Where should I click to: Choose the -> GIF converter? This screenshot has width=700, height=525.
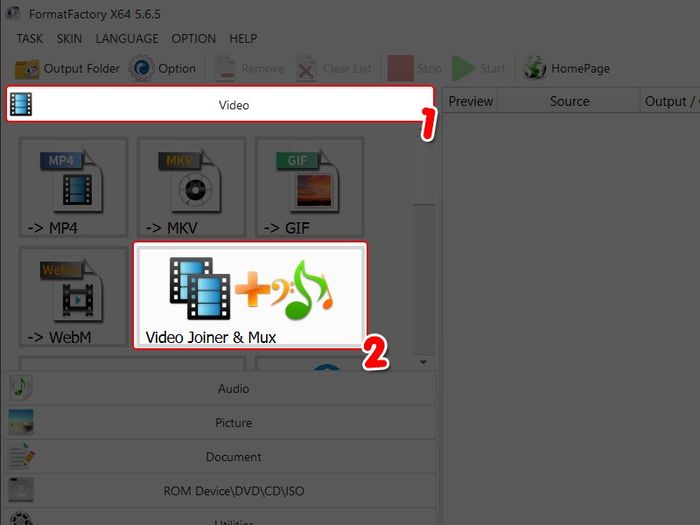[x=309, y=187]
